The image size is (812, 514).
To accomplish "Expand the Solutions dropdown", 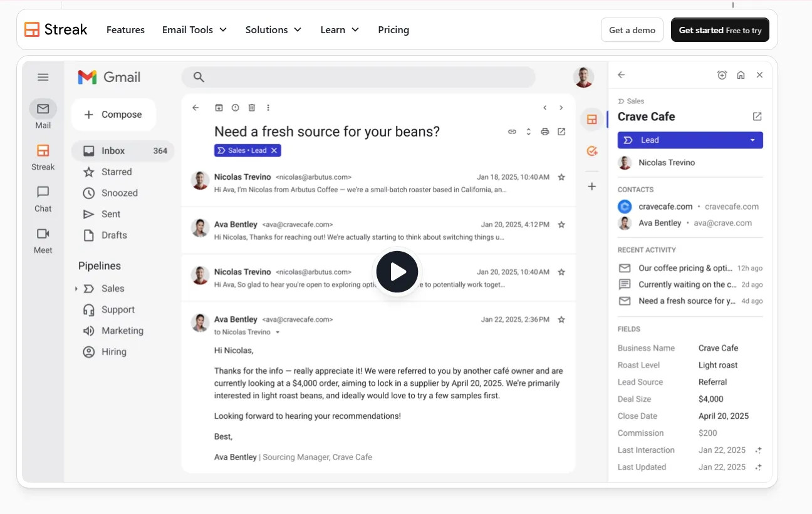I will (273, 29).
